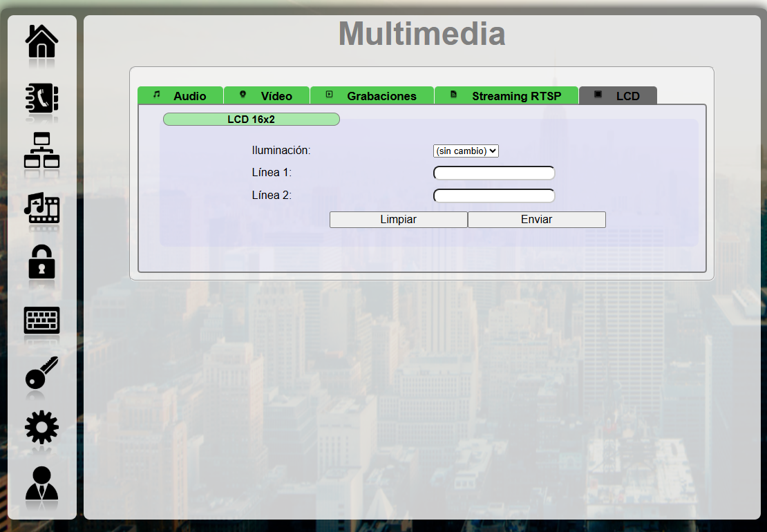The width and height of the screenshot is (767, 532).
Task: Click the Multimedia page title
Action: [422, 34]
